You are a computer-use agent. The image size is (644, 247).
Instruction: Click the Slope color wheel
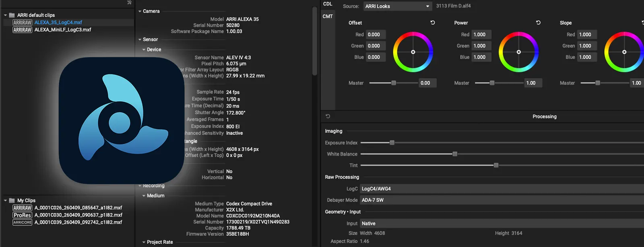click(x=624, y=52)
